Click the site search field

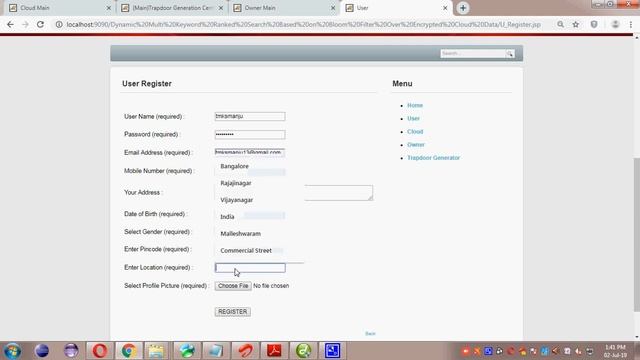tap(473, 53)
